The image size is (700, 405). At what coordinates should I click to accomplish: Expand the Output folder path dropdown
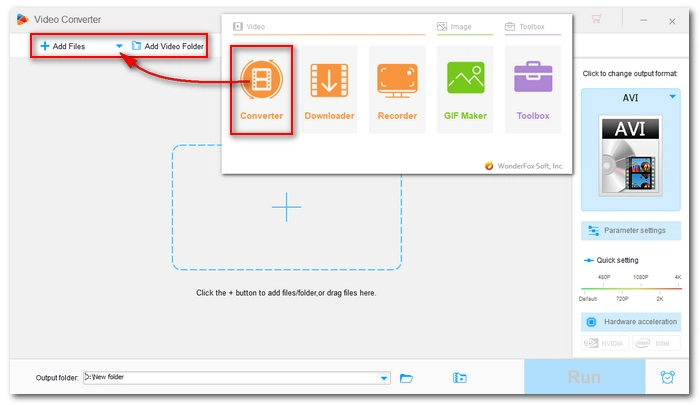coord(384,378)
